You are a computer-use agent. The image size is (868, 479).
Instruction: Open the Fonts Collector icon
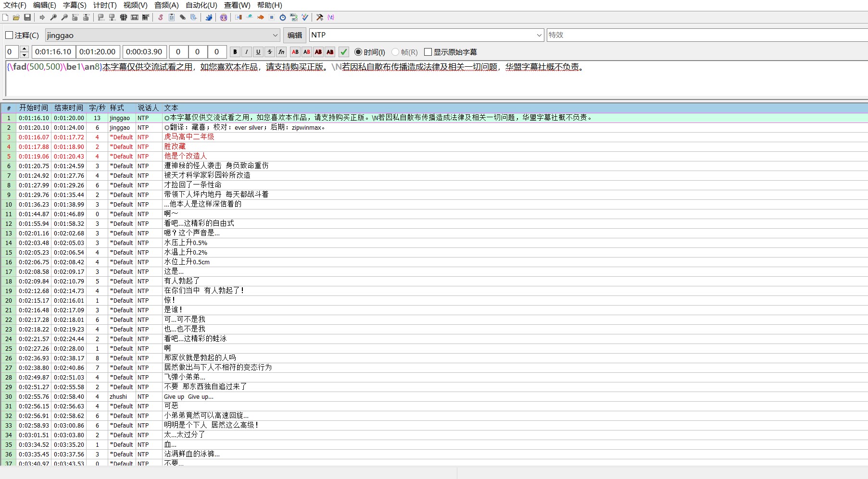pyautogui.click(x=194, y=17)
